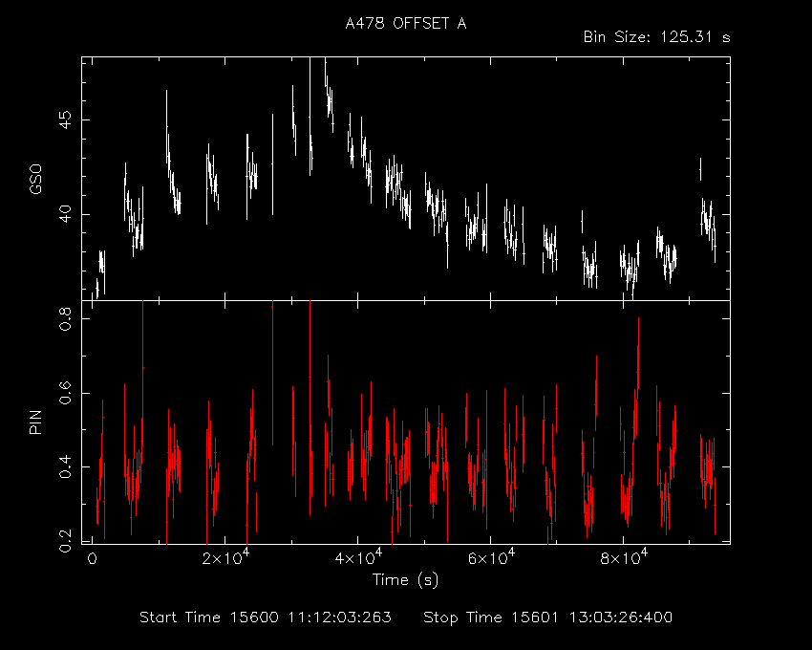Click the plot title 'A478 OFFSET A'
The height and width of the screenshot is (650, 812).
(405, 23)
